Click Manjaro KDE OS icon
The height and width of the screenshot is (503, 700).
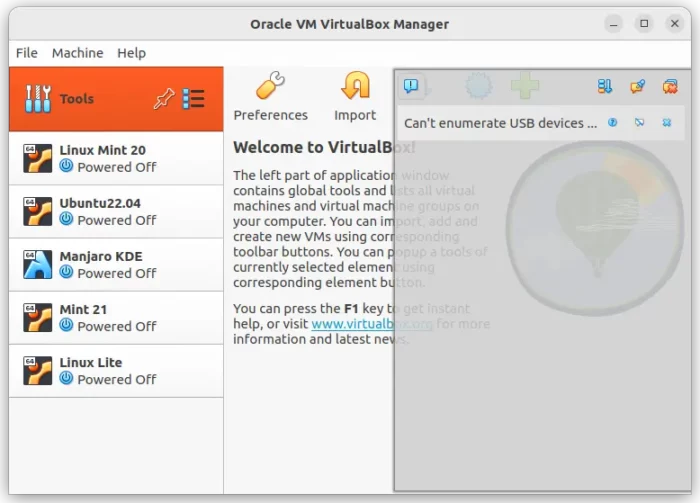coord(38,265)
